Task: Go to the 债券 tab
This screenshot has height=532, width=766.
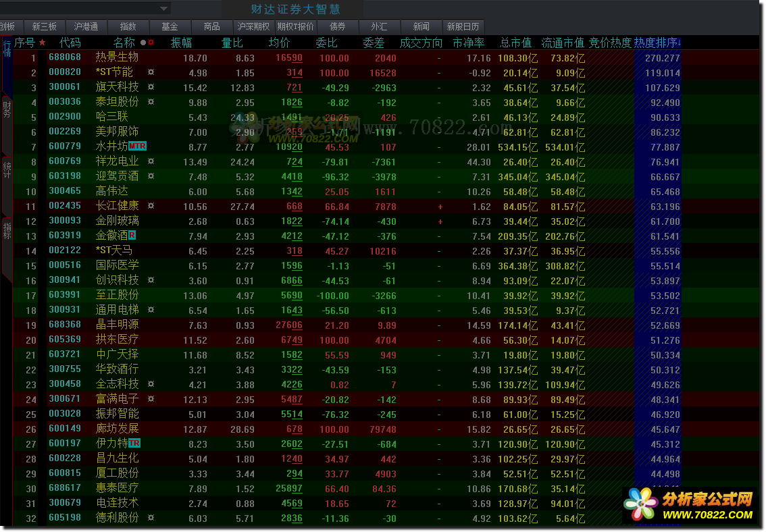Action: (x=337, y=26)
